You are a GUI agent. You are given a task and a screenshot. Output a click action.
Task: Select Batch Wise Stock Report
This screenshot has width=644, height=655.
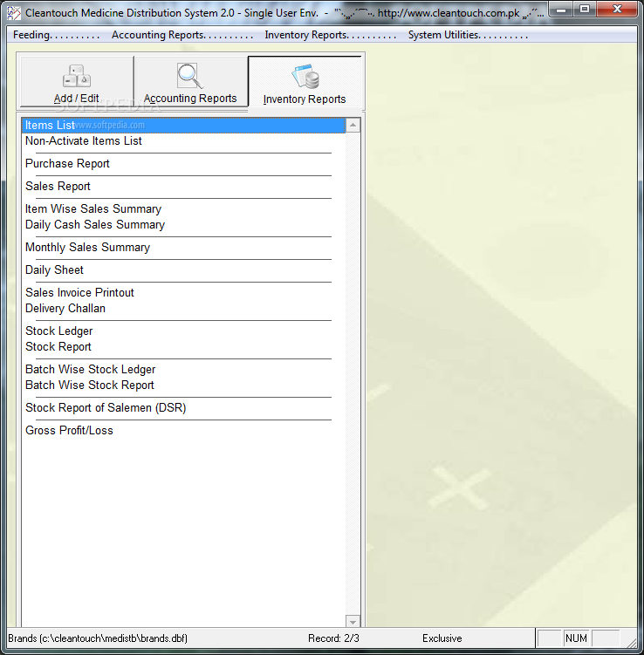coord(89,385)
